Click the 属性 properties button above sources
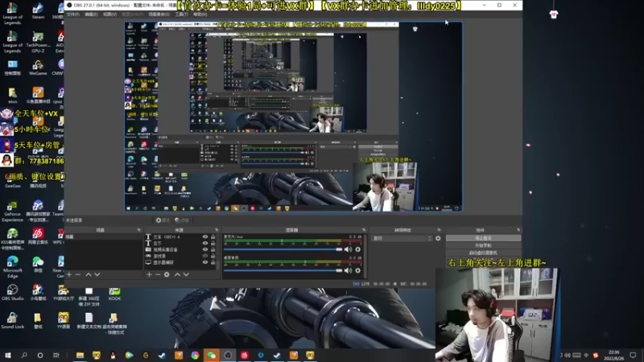 tap(163, 220)
